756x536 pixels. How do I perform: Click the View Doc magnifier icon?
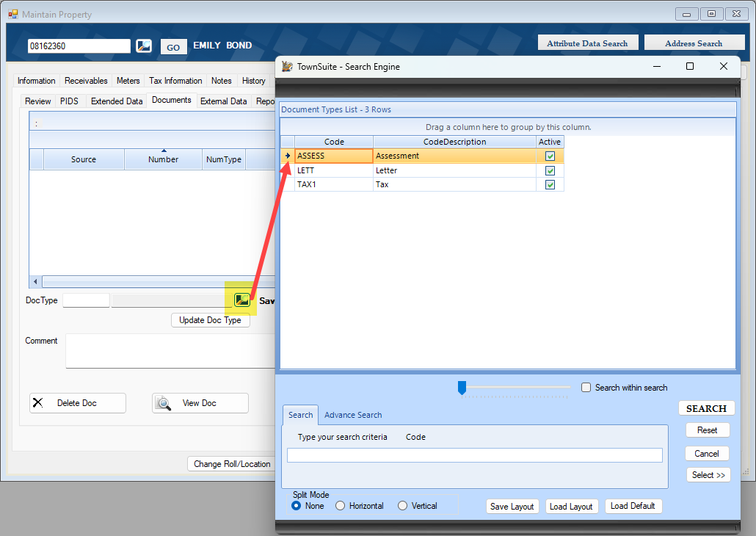click(163, 402)
